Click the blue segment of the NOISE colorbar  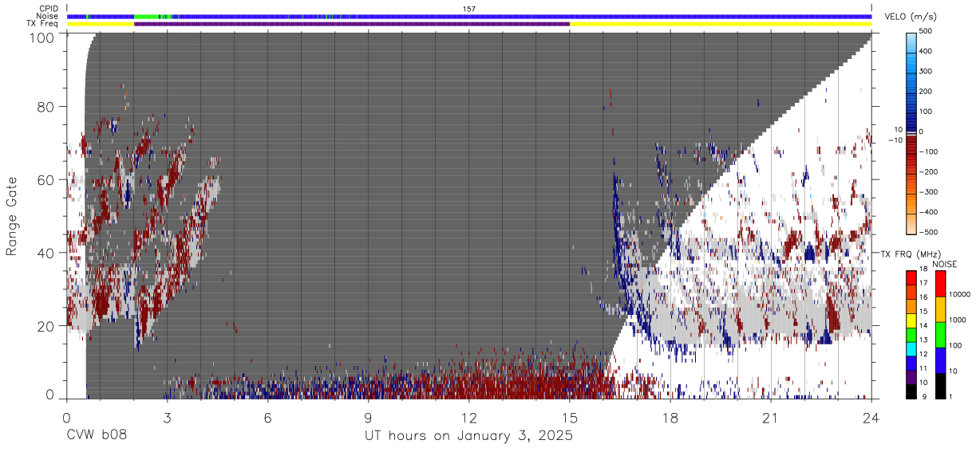click(x=941, y=360)
